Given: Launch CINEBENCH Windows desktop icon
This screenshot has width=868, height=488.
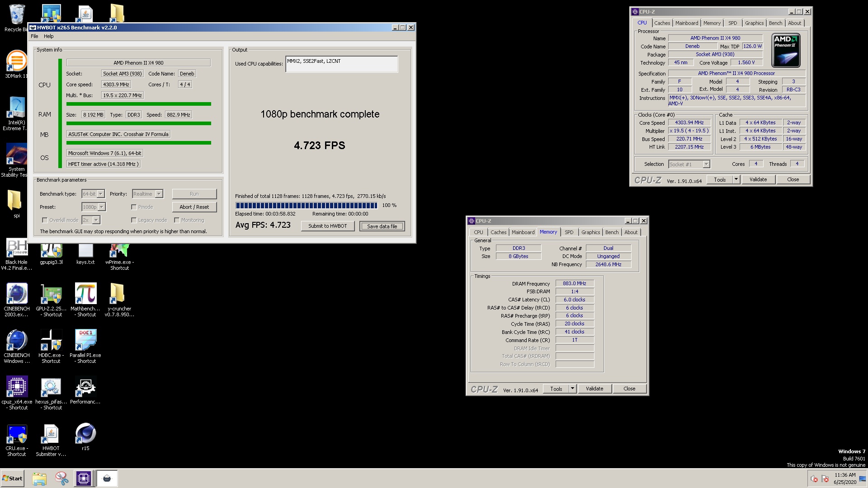Looking at the screenshot, I should [x=16, y=347].
